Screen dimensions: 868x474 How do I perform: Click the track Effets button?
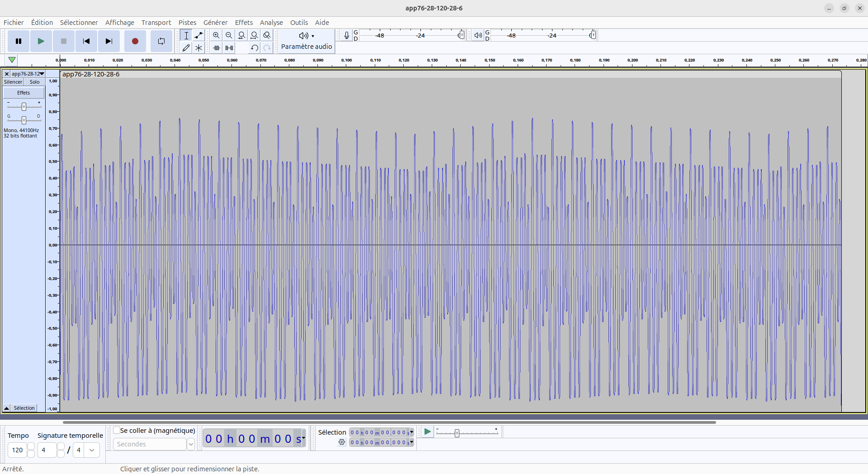tap(24, 93)
